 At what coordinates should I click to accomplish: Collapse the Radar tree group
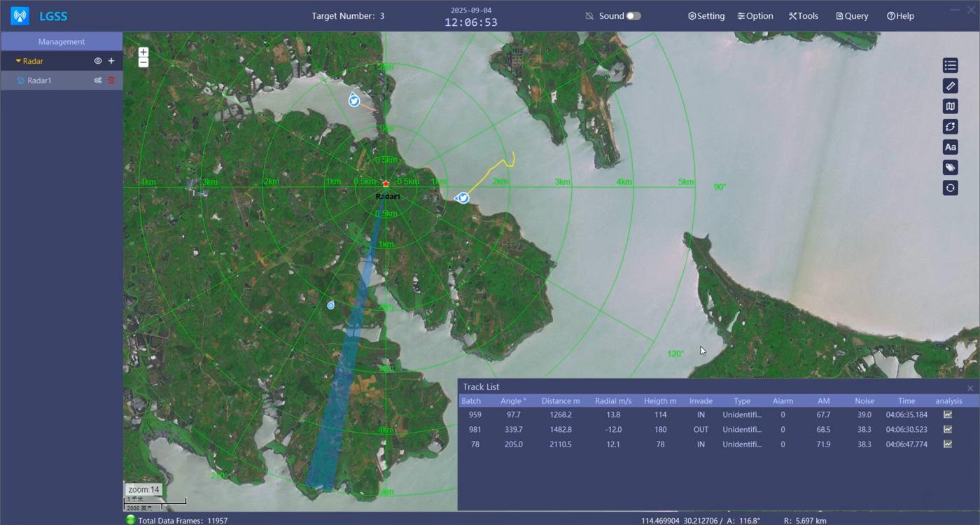coord(18,61)
